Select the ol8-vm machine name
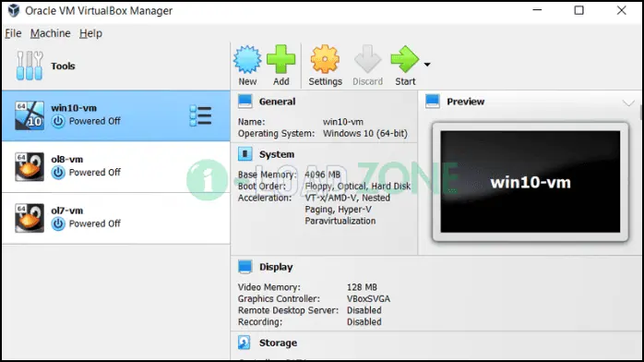644x362 pixels. tap(67, 160)
